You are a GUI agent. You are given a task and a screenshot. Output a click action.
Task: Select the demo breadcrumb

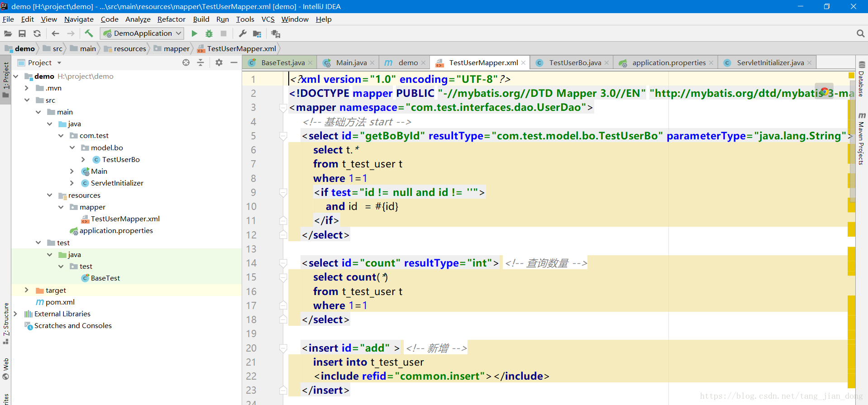pyautogui.click(x=20, y=48)
